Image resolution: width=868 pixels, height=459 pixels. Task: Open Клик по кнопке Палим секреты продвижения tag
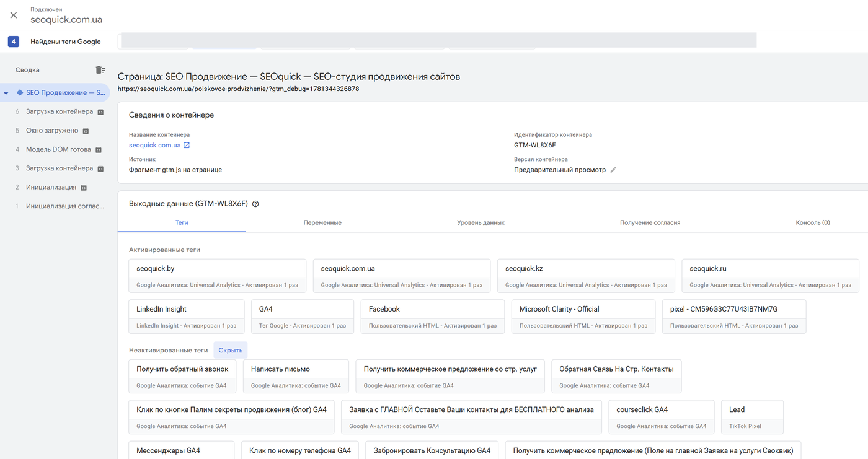[x=232, y=417]
